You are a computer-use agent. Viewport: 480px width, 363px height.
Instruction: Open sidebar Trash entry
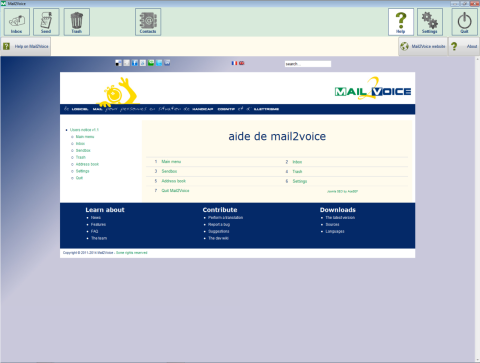81,157
